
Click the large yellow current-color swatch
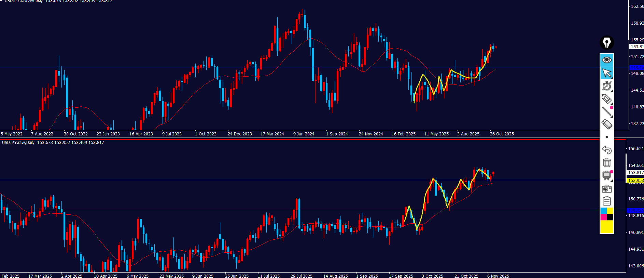[607, 227]
